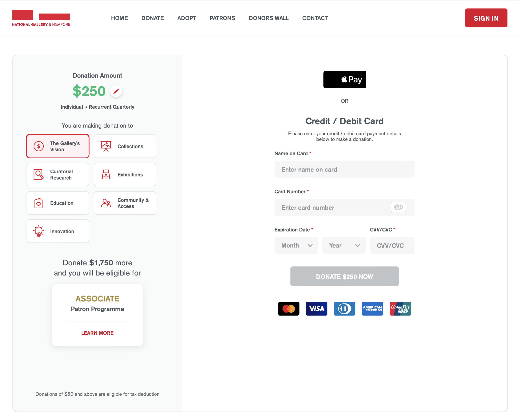Click the pencil edit icon beside $250
521x420 pixels.
tap(116, 91)
